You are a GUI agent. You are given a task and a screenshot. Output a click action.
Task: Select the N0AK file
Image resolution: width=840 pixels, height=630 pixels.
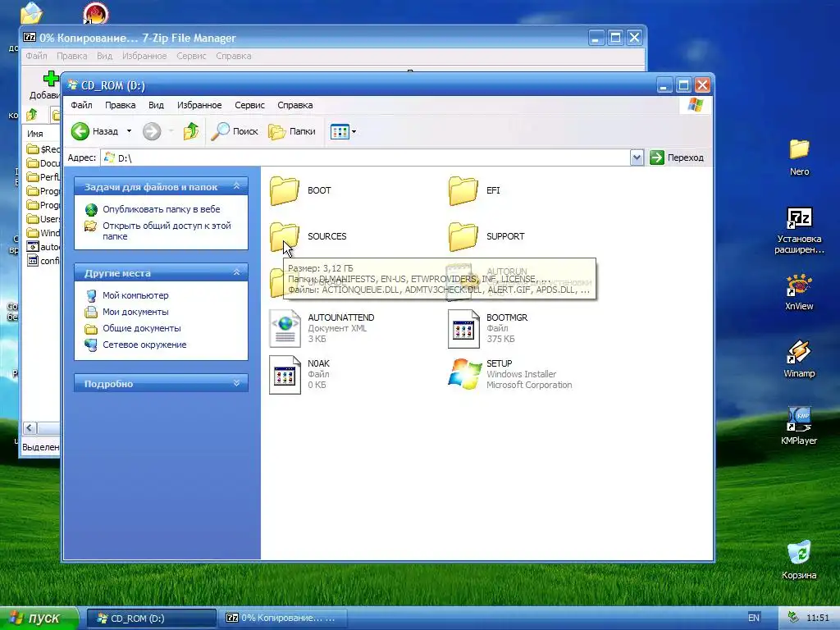pyautogui.click(x=300, y=374)
